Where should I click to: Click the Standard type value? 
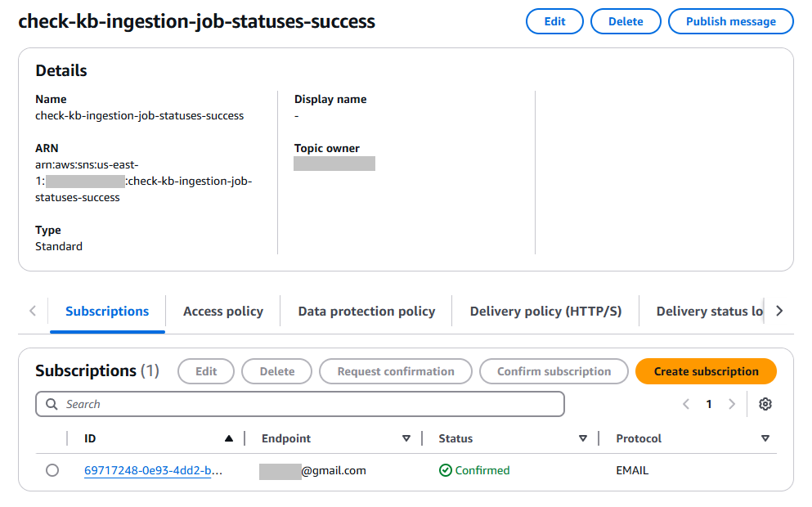coord(59,246)
